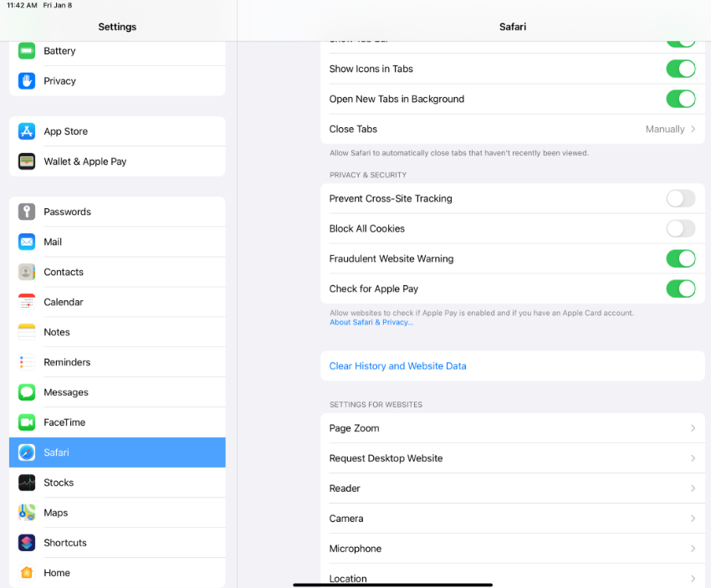Disable Fraudulent Website Warning switch
711x588 pixels.
point(680,258)
